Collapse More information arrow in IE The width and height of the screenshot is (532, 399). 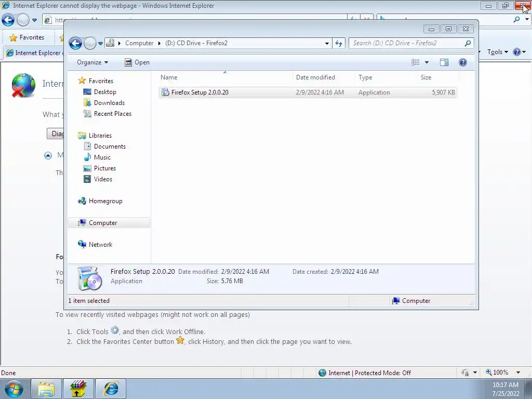[48, 155]
